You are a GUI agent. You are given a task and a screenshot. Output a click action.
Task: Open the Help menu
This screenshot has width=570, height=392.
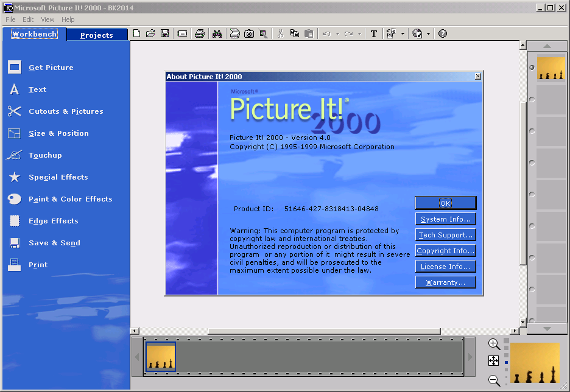68,19
